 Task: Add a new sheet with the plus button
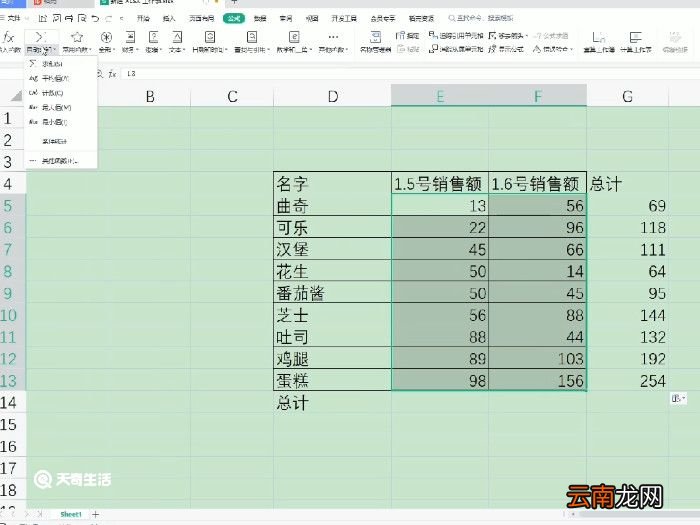click(x=95, y=514)
